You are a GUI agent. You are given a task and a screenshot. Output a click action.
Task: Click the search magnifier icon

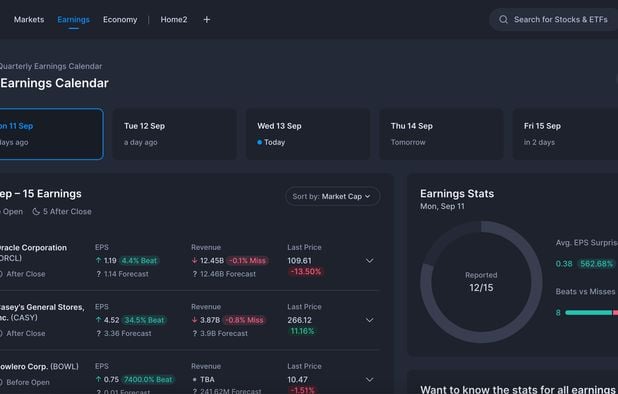coord(503,20)
